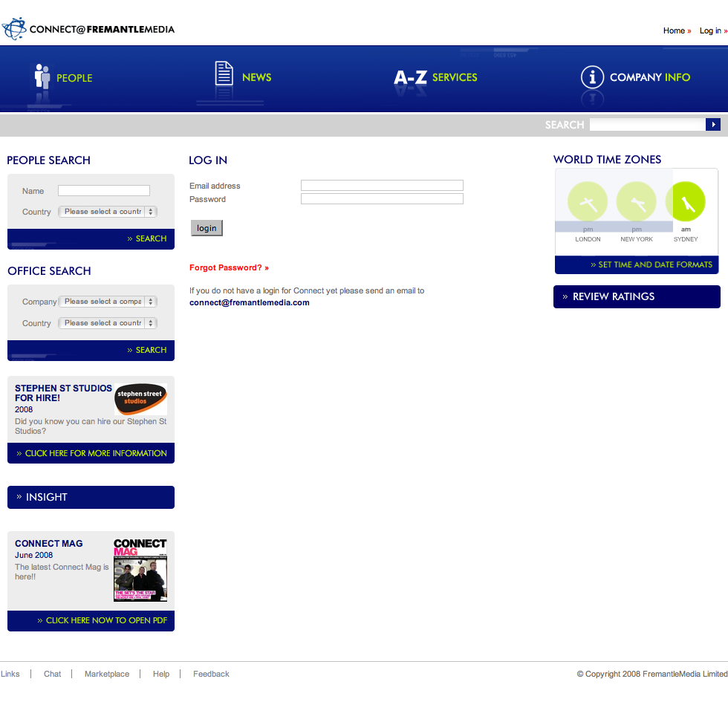
Task: Click the login button
Action: (207, 228)
